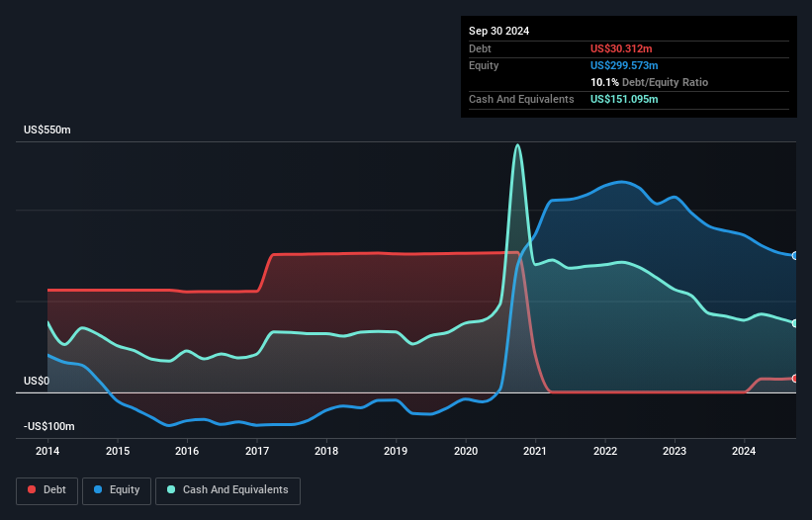812x520 pixels.
Task: Click the 2022 x-axis label
Action: [x=605, y=451]
